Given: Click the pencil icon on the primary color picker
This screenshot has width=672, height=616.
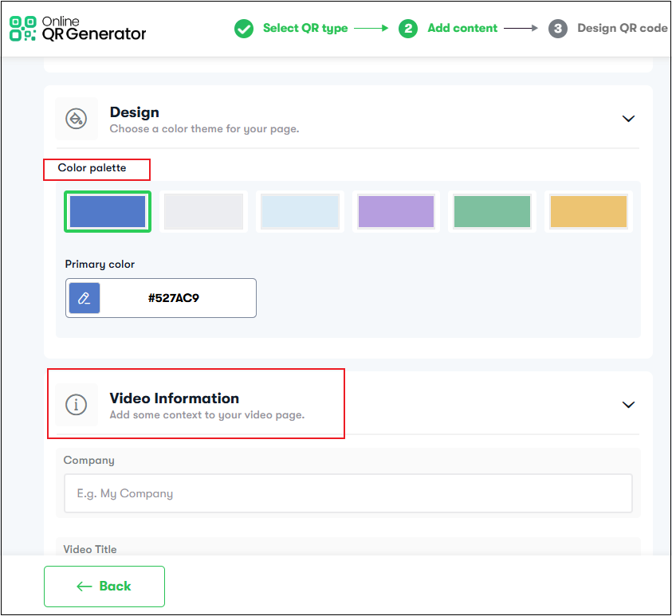Looking at the screenshot, I should tap(84, 297).
